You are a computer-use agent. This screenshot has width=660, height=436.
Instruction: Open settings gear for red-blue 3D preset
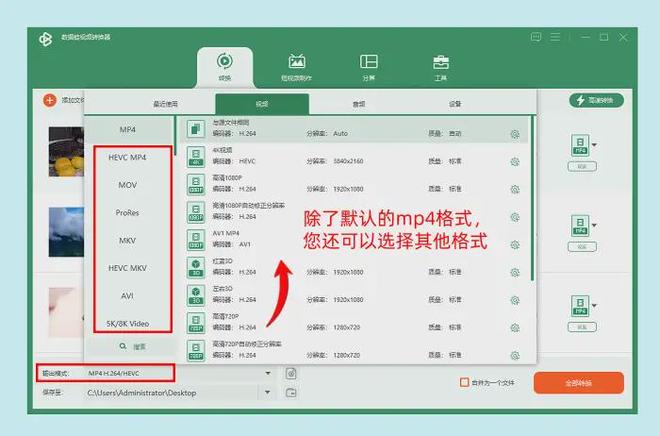pyautogui.click(x=515, y=273)
